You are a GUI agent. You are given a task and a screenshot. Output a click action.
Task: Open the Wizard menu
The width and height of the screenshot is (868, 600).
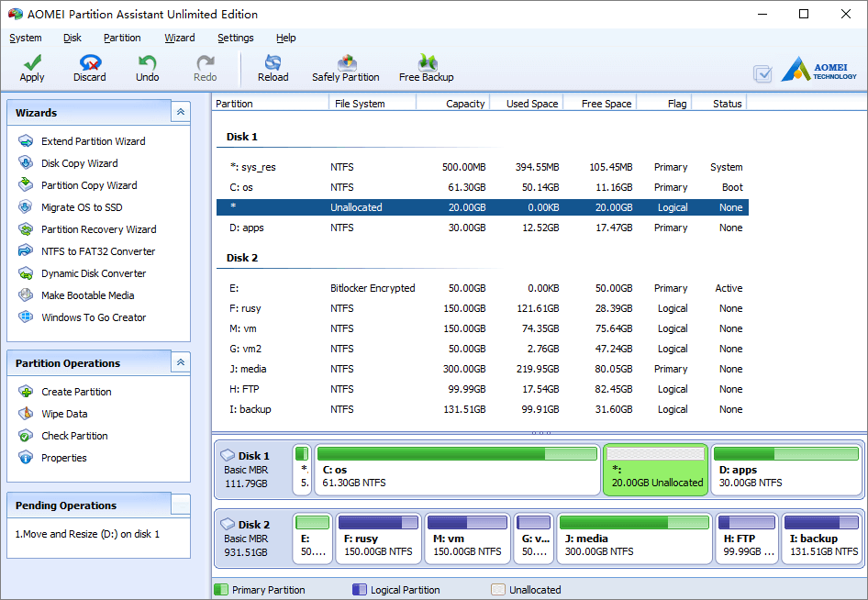point(179,38)
